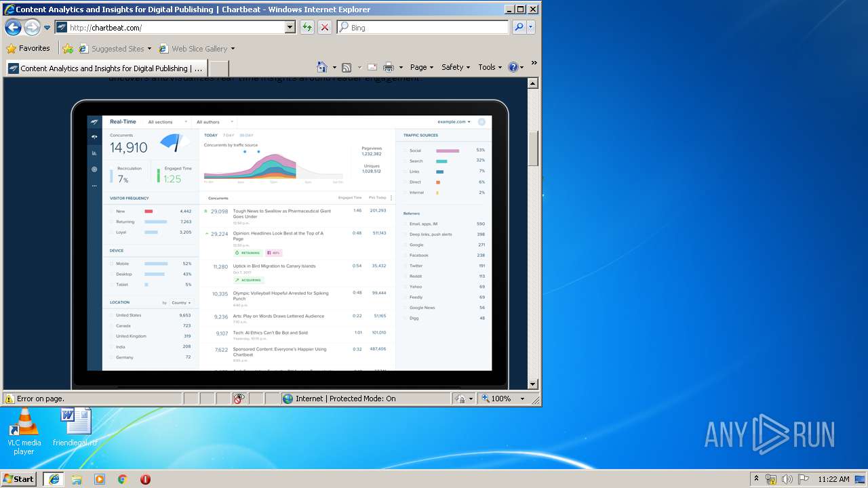Click the popup blocker status icon
Image resolution: width=868 pixels, height=488 pixels.
(x=238, y=399)
